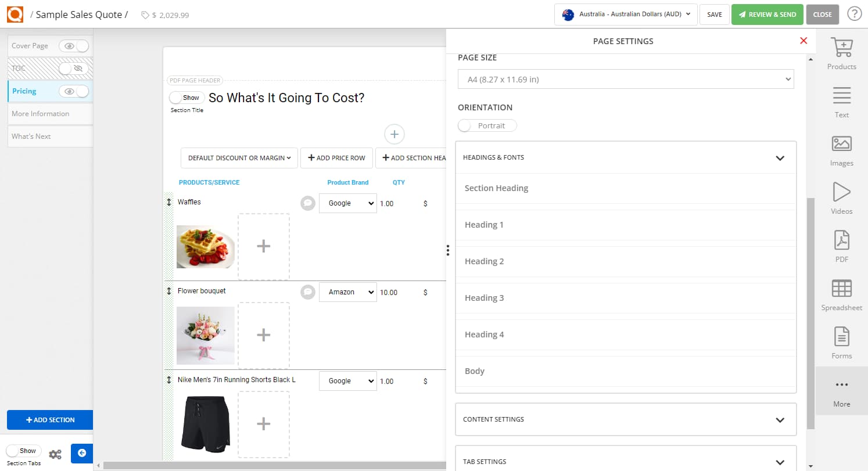The width and height of the screenshot is (868, 471).
Task: Click the Waffles product image thumbnail
Action: (x=205, y=246)
